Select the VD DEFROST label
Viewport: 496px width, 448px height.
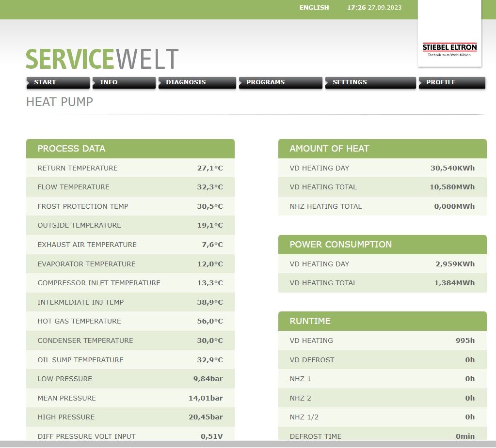pos(312,360)
